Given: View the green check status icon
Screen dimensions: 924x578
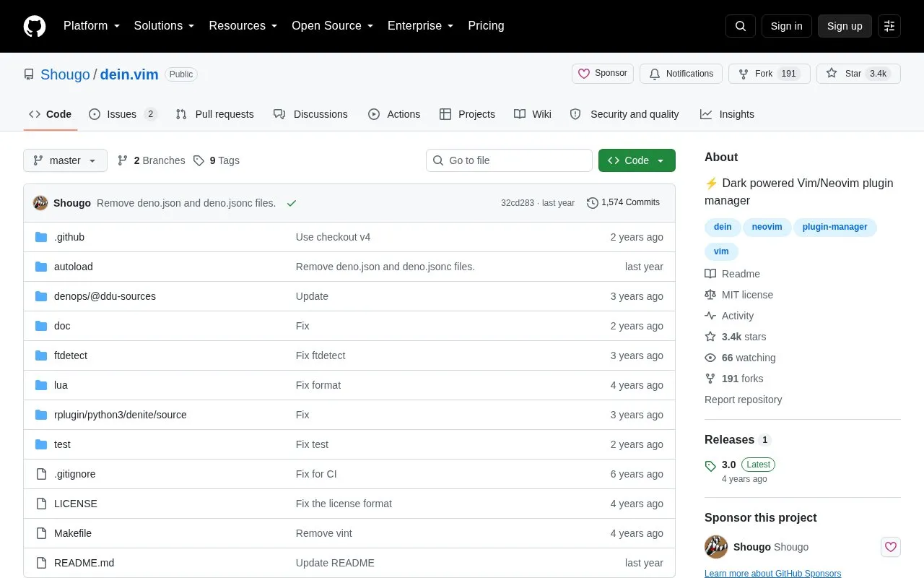Looking at the screenshot, I should (292, 203).
